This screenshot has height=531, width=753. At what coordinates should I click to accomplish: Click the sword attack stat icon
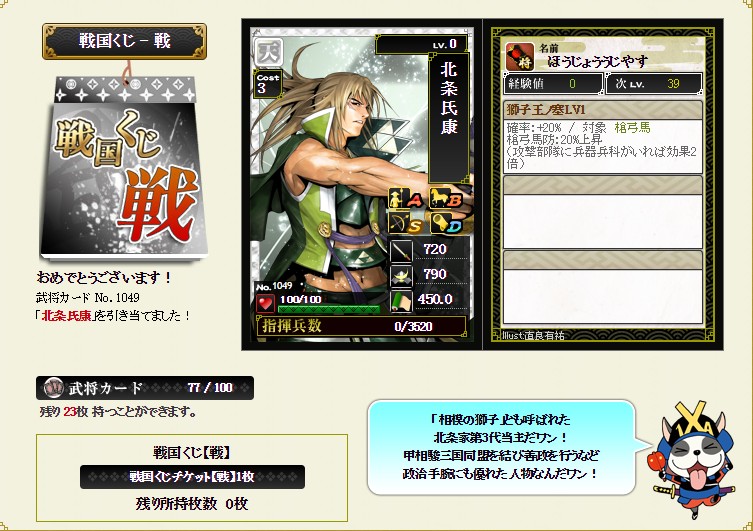point(401,250)
